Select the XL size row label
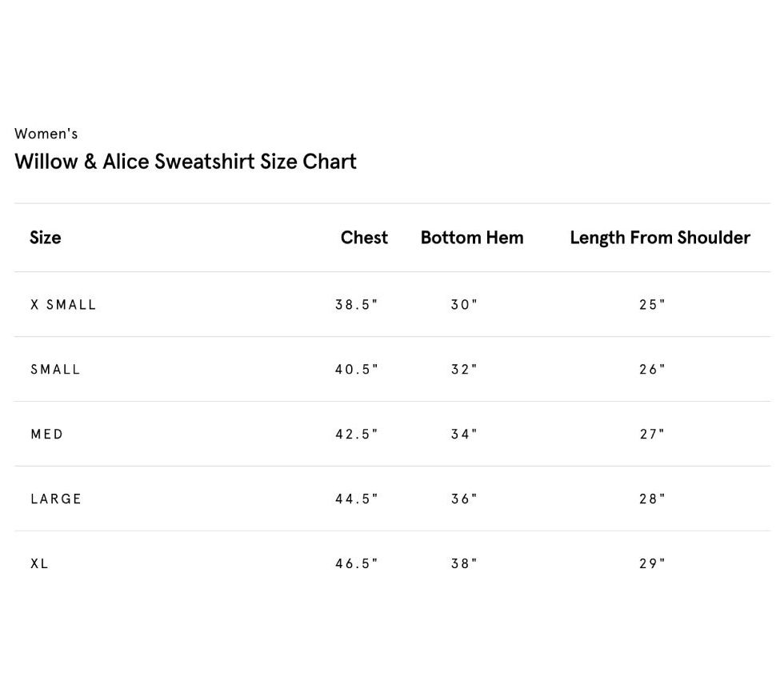 click(40, 564)
